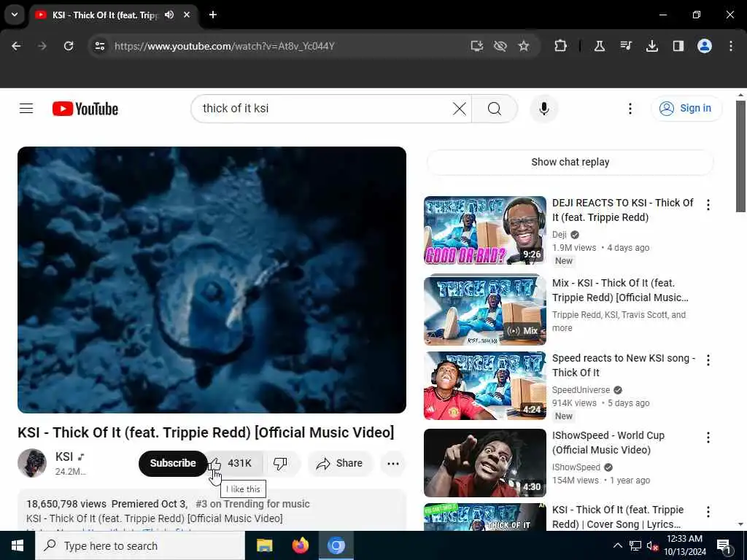Mute the tab via speaker icon
The image size is (747, 560).
click(x=169, y=15)
